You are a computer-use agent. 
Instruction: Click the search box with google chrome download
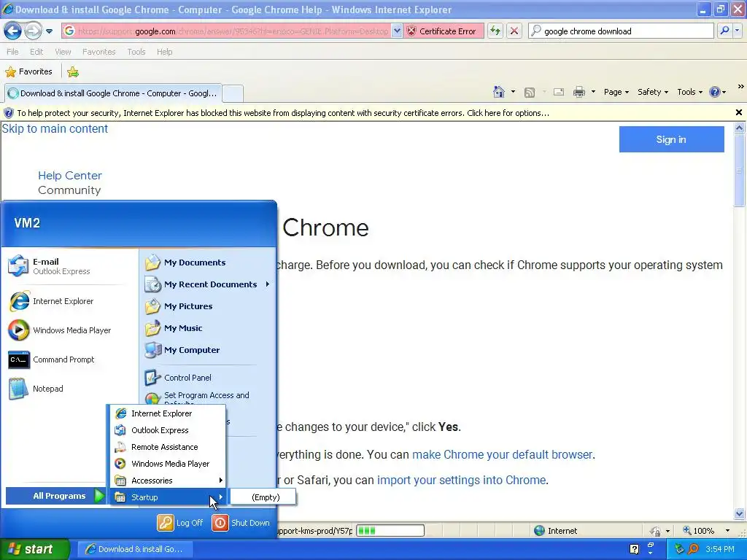(621, 31)
